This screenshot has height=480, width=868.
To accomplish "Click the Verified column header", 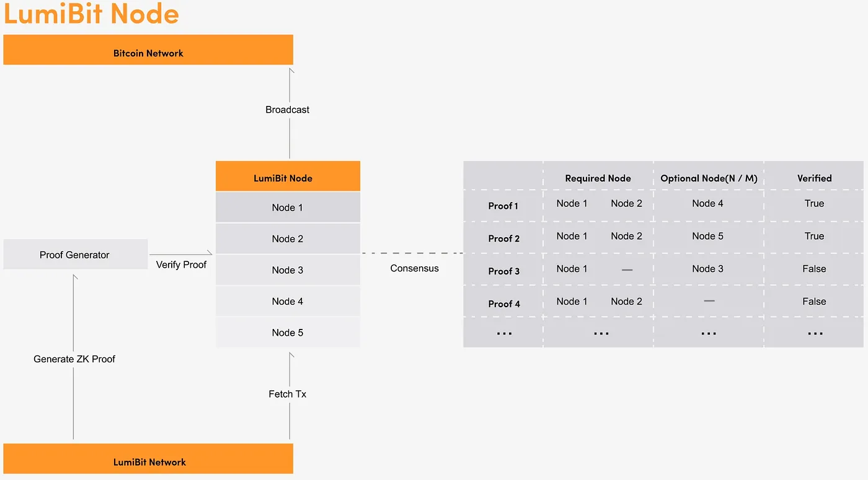I will tap(814, 178).
